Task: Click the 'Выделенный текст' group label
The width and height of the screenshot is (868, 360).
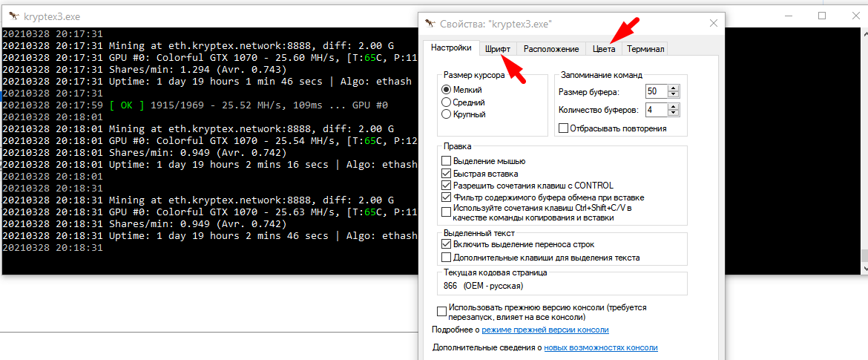Action: 479,233
